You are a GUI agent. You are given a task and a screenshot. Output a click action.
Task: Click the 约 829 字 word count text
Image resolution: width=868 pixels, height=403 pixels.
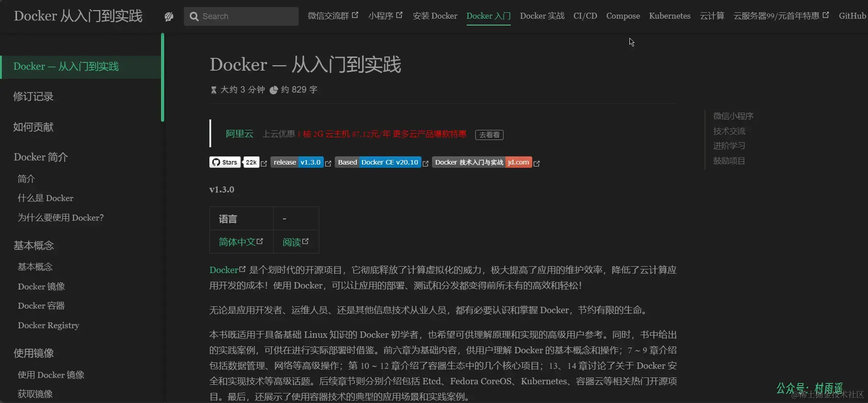point(299,90)
